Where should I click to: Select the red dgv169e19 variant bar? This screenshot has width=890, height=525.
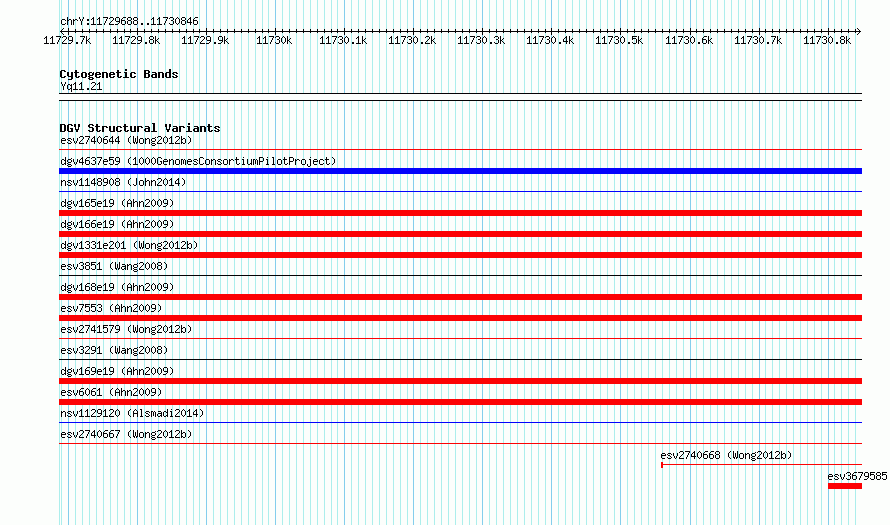[x=460, y=381]
